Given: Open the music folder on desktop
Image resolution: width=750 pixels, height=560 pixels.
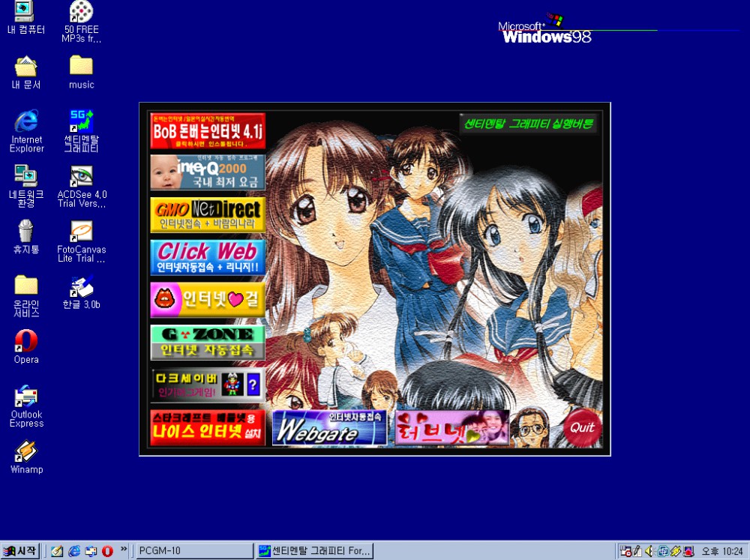Looking at the screenshot, I should point(81,67).
